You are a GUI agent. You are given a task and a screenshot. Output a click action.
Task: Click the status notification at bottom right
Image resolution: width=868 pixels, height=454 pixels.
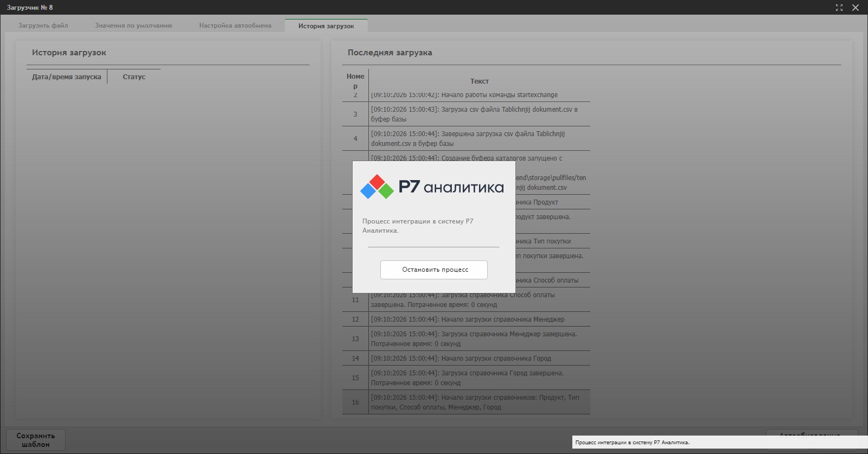720,442
